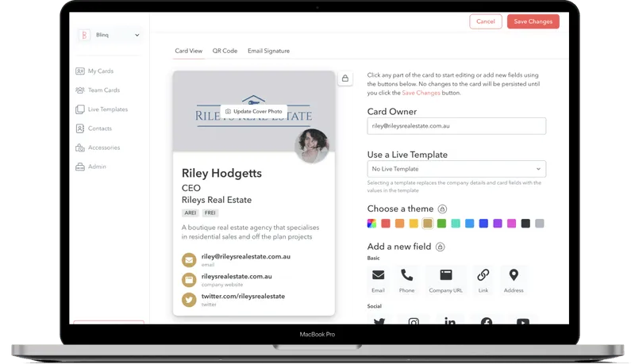Open Accessories section
The width and height of the screenshot is (635, 364).
pyautogui.click(x=98, y=148)
